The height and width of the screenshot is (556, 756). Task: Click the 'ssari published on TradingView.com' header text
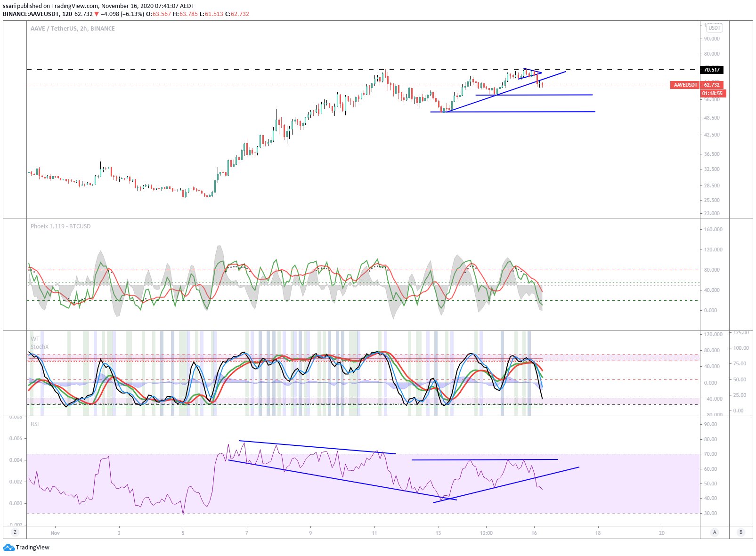click(50, 6)
